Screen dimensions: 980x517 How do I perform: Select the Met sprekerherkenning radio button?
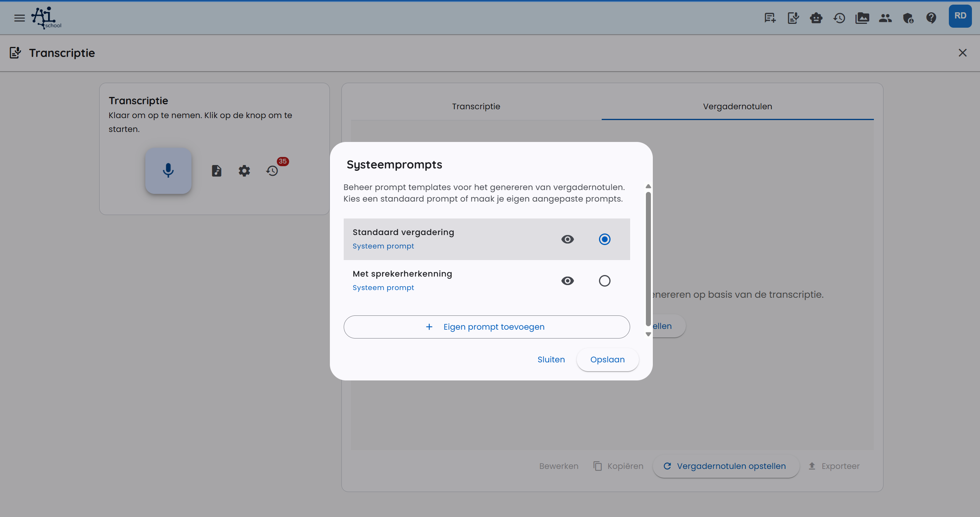coord(604,280)
